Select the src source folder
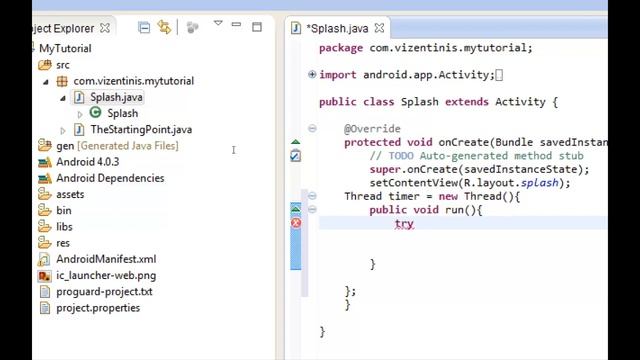 tap(63, 65)
